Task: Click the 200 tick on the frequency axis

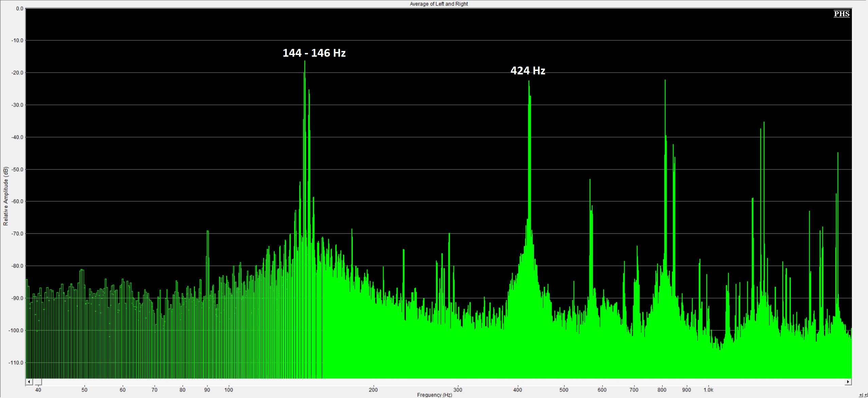Action: pyautogui.click(x=373, y=390)
